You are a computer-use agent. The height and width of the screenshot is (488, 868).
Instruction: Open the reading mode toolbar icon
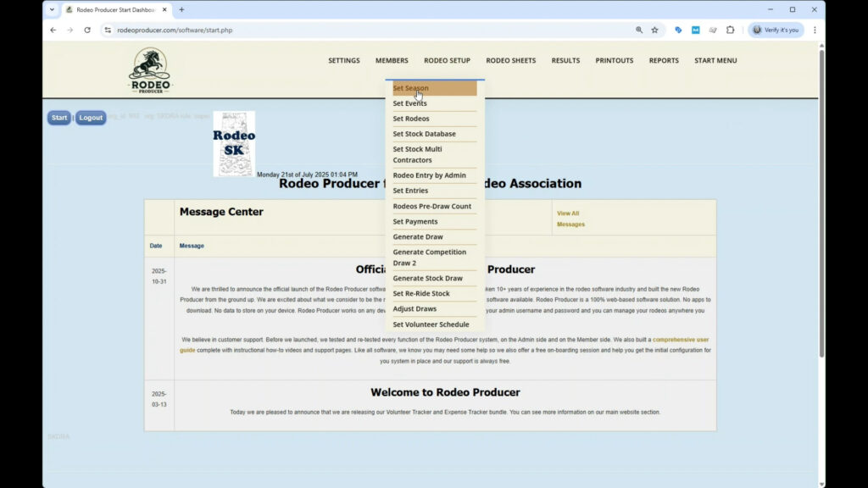click(713, 29)
